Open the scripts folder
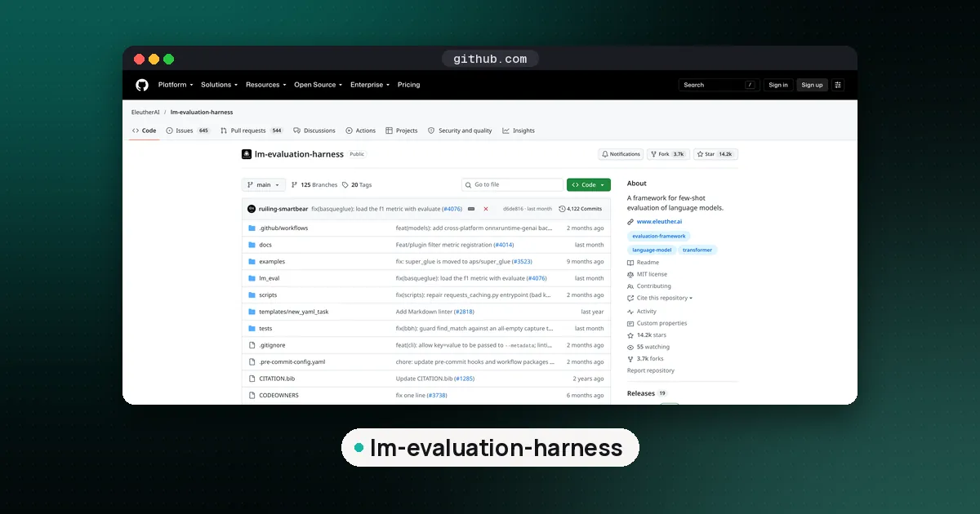The height and width of the screenshot is (514, 980). coord(268,295)
